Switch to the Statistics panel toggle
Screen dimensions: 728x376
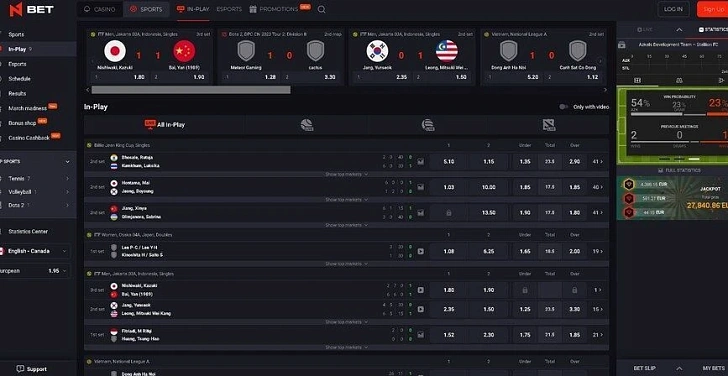(x=713, y=29)
